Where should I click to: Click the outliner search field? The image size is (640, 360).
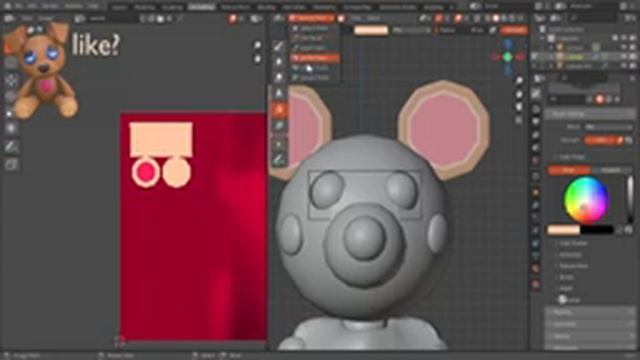[594, 18]
